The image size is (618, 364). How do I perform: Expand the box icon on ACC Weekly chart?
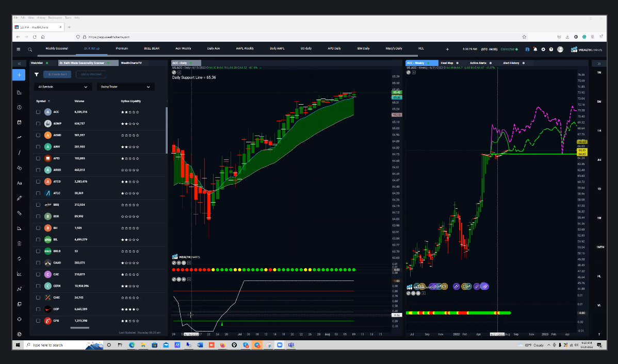coord(414,73)
